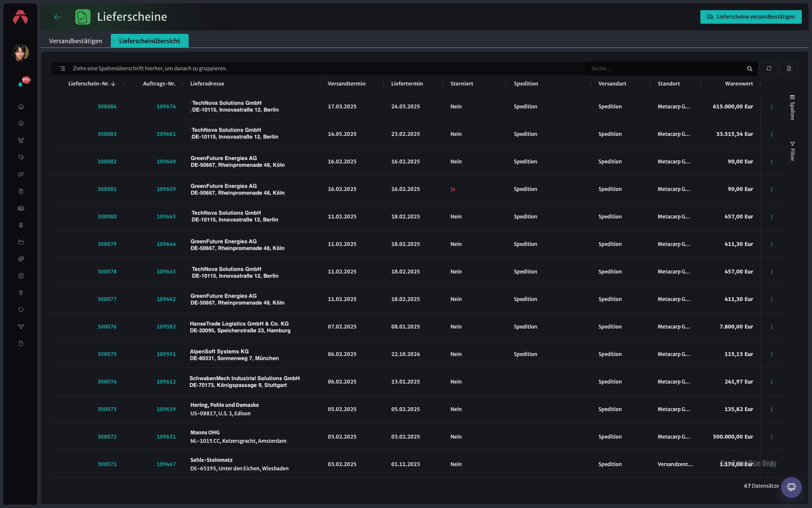Viewport: 812px width, 508px height.
Task: Select the Lieferscheinübersicht tab
Action: point(150,41)
